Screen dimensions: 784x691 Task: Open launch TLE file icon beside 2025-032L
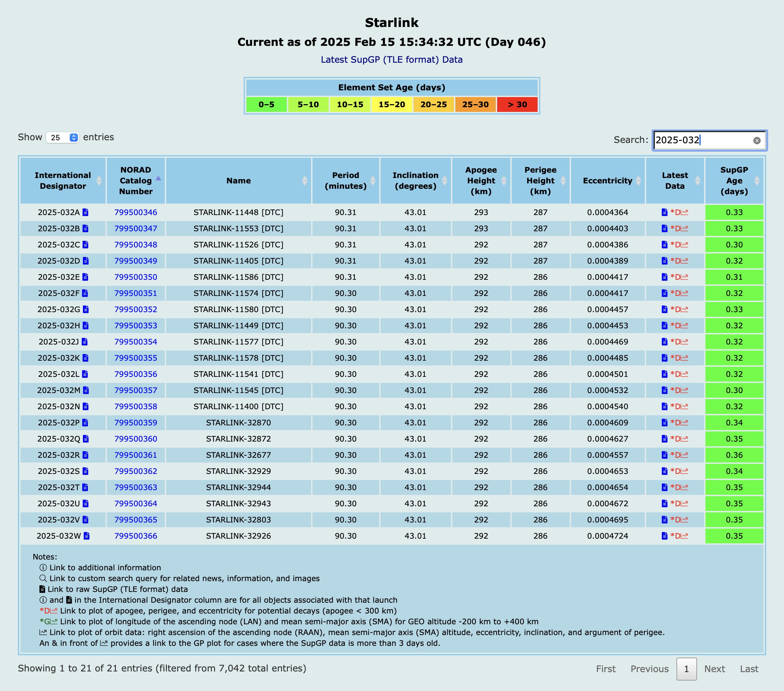(85, 374)
